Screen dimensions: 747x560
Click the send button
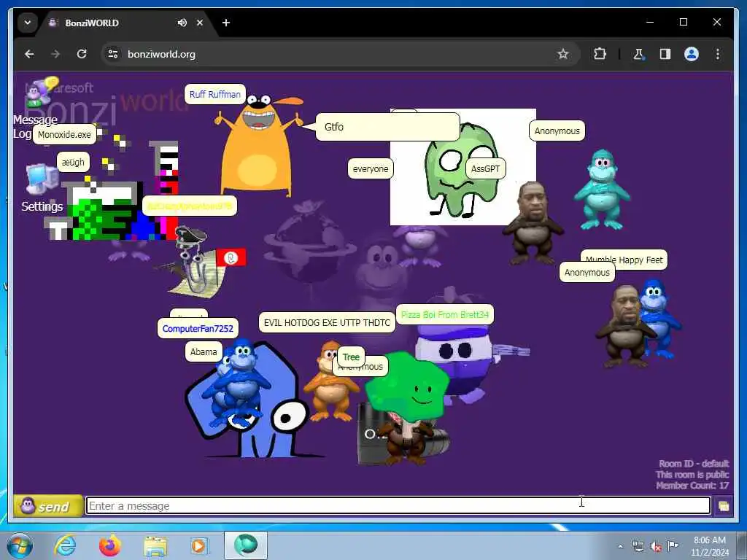48,506
